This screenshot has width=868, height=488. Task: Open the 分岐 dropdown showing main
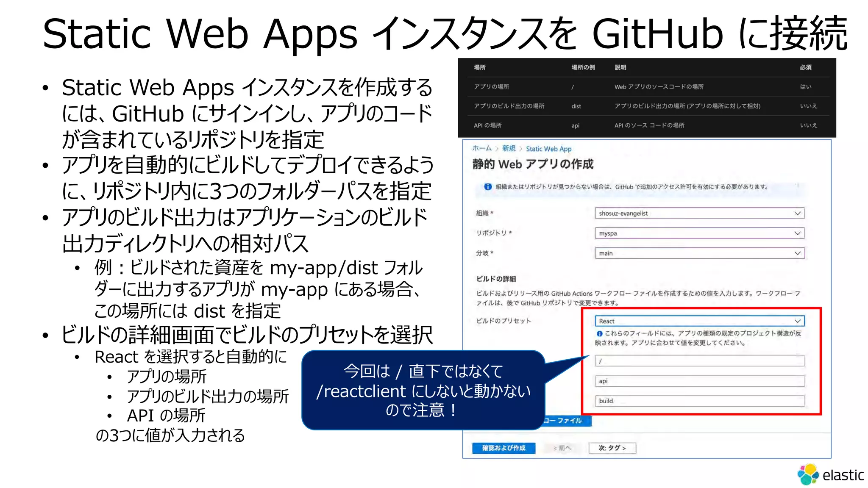(699, 253)
